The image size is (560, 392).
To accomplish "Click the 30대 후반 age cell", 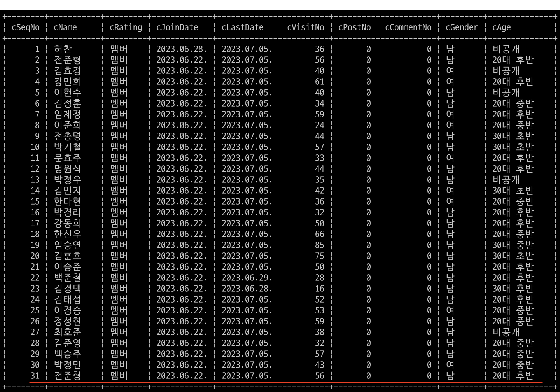I will click(x=513, y=289).
